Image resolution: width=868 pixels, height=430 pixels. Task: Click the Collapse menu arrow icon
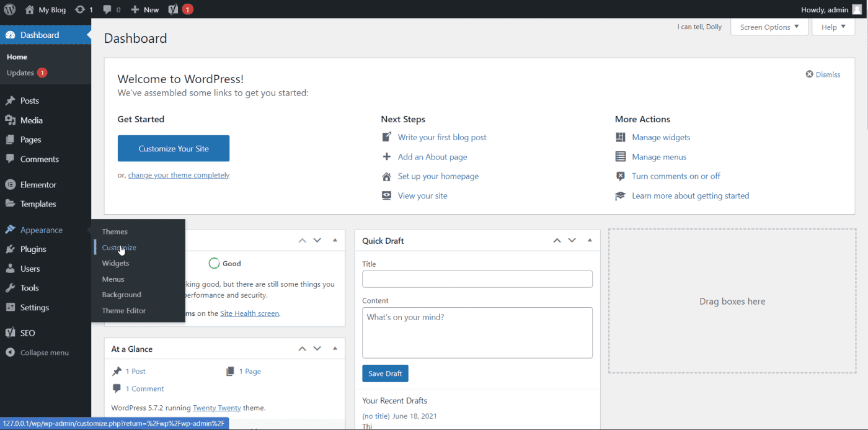10,352
